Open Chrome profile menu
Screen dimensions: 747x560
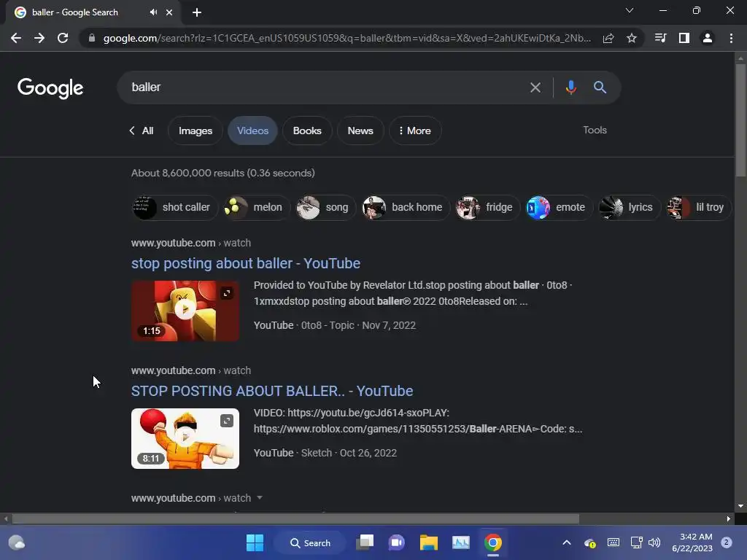(708, 38)
